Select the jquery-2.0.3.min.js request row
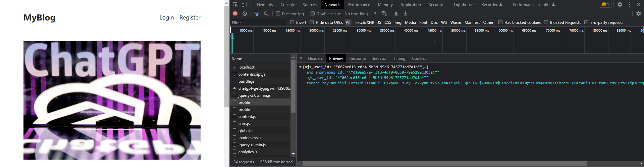Screen dimensions: 644x167 pyautogui.click(x=260, y=95)
